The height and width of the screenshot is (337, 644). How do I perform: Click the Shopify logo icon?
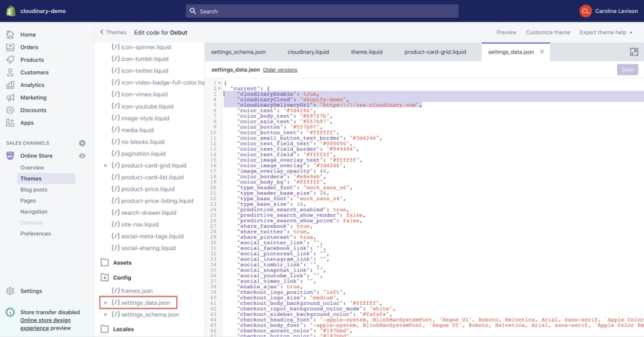[x=11, y=11]
